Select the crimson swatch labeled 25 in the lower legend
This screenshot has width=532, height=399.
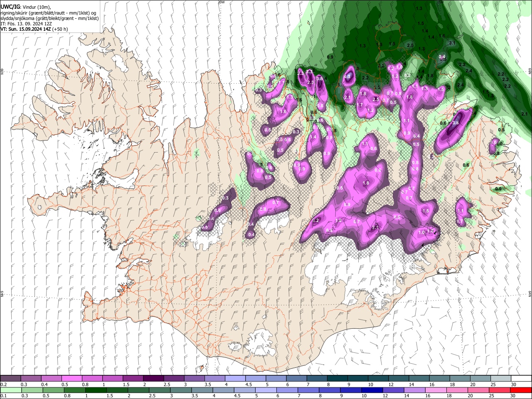coord(499,390)
